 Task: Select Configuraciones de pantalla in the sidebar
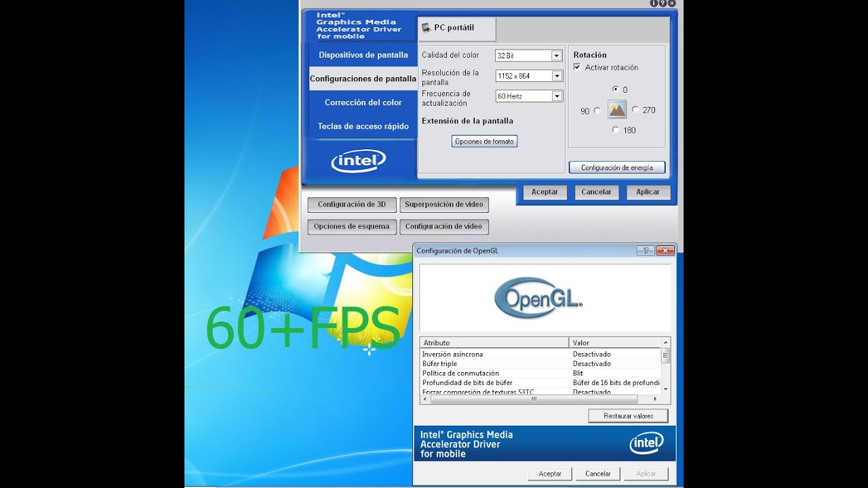[363, 79]
